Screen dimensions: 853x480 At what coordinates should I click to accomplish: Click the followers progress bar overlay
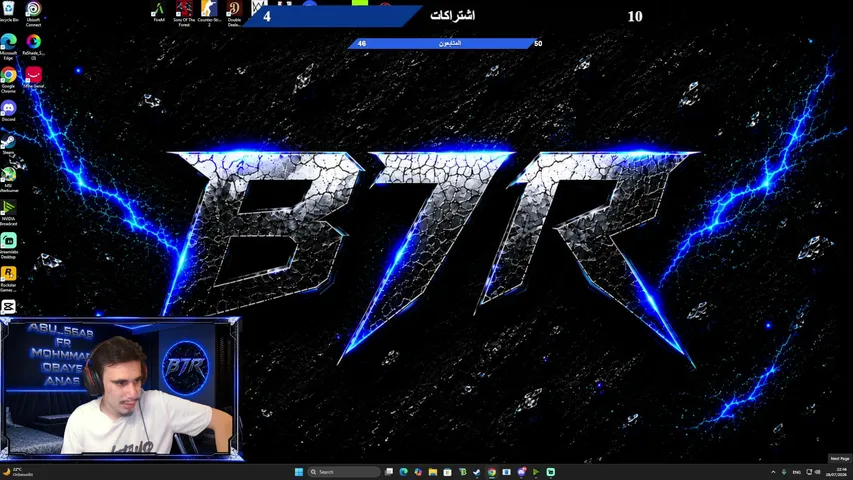click(445, 43)
